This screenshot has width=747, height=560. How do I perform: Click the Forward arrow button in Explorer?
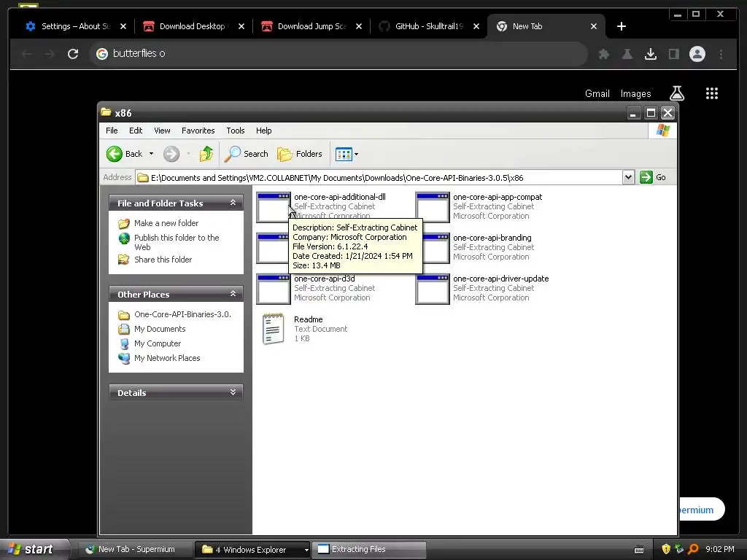tap(171, 154)
